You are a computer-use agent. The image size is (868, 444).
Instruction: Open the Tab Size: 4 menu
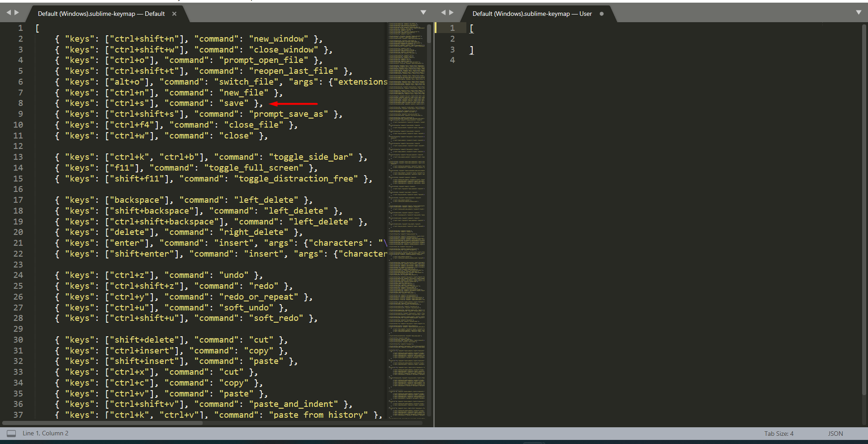(779, 434)
